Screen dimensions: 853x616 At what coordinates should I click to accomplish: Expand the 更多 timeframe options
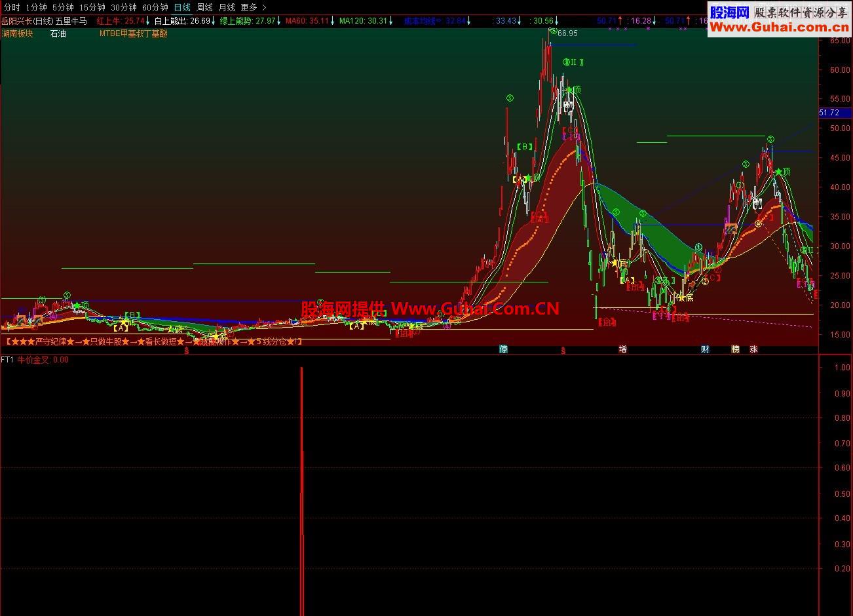tap(253, 7)
